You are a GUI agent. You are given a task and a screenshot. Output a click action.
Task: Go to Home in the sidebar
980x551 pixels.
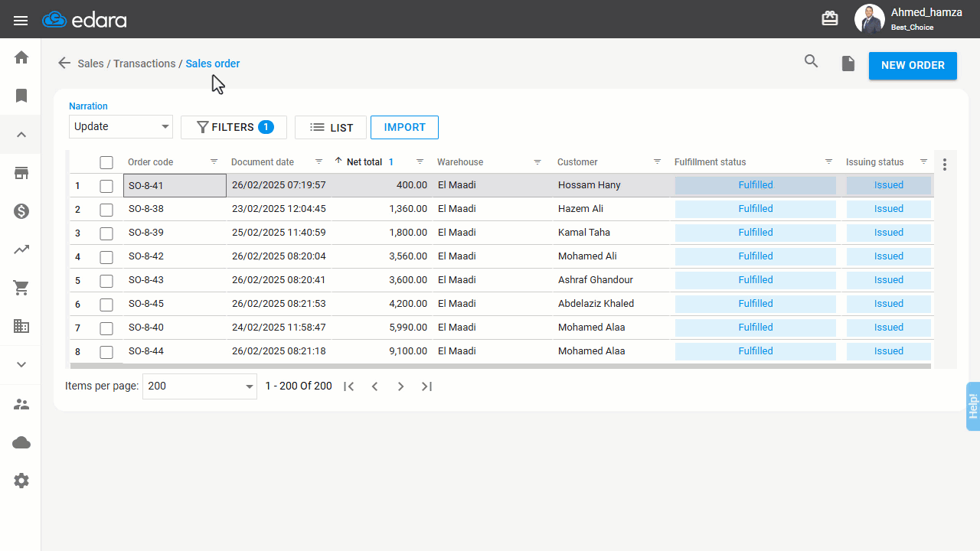click(21, 57)
